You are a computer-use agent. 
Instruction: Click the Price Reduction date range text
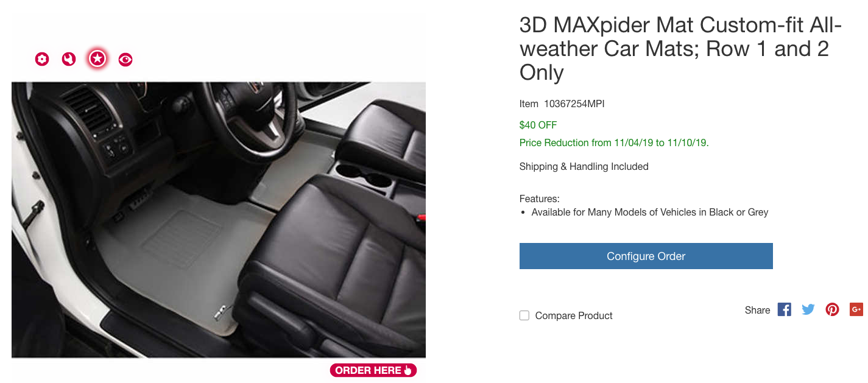click(x=614, y=142)
